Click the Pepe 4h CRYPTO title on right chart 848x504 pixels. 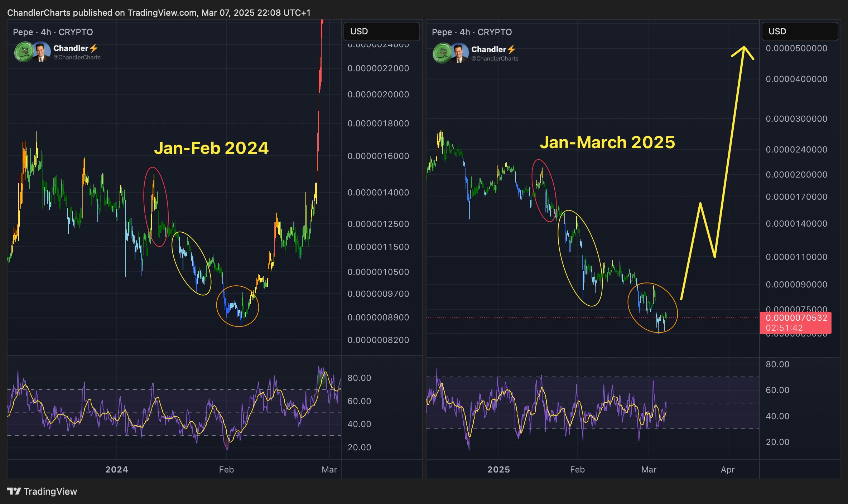(472, 32)
